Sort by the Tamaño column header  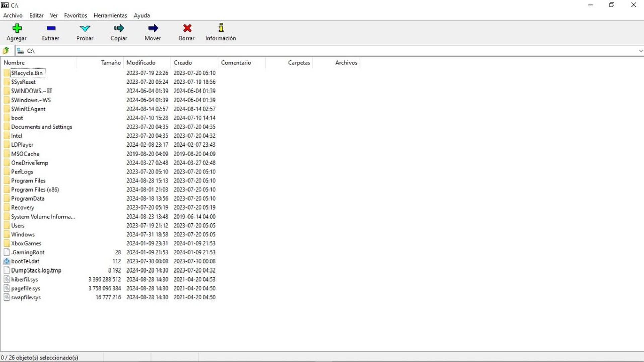point(111,63)
